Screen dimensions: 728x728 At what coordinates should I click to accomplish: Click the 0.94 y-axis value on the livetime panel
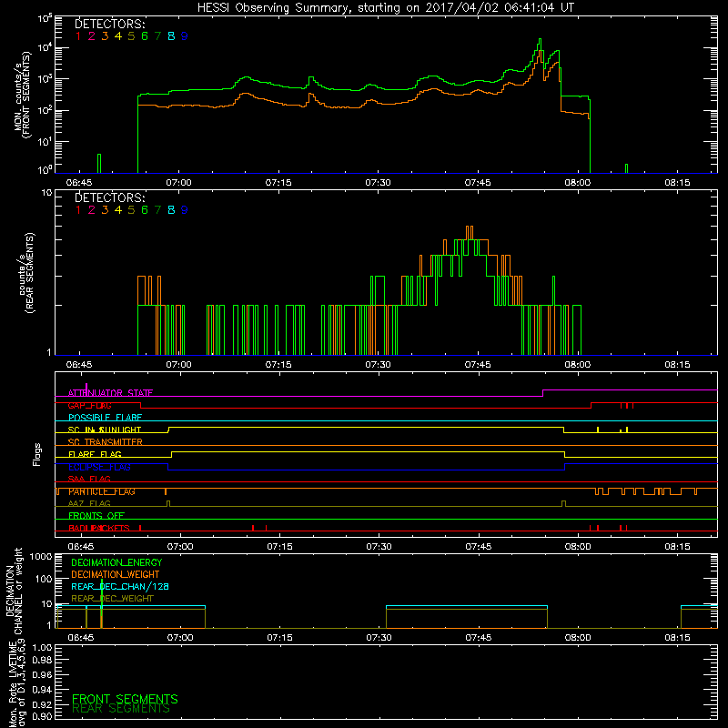(x=42, y=690)
